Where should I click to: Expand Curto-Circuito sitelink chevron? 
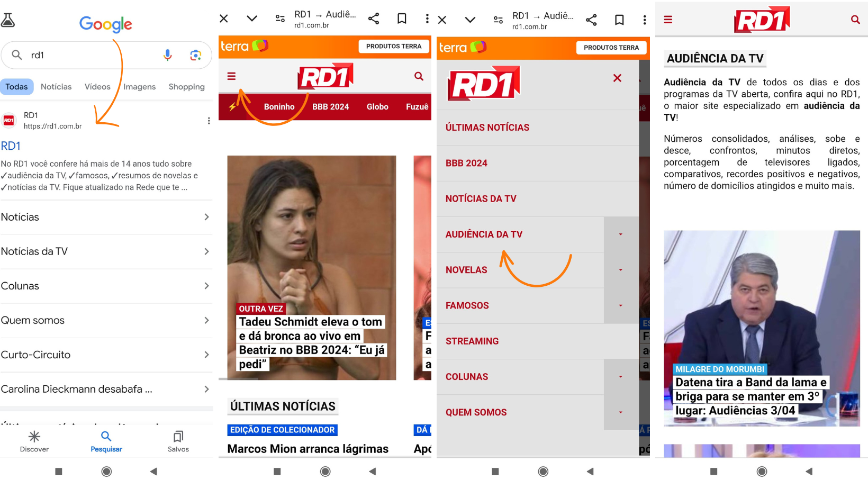point(206,355)
